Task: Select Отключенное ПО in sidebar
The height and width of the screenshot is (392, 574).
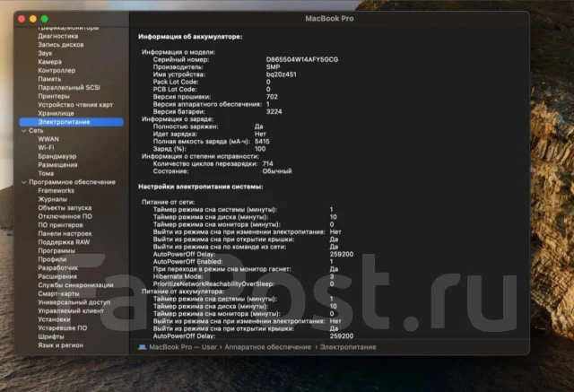Action: (65, 216)
